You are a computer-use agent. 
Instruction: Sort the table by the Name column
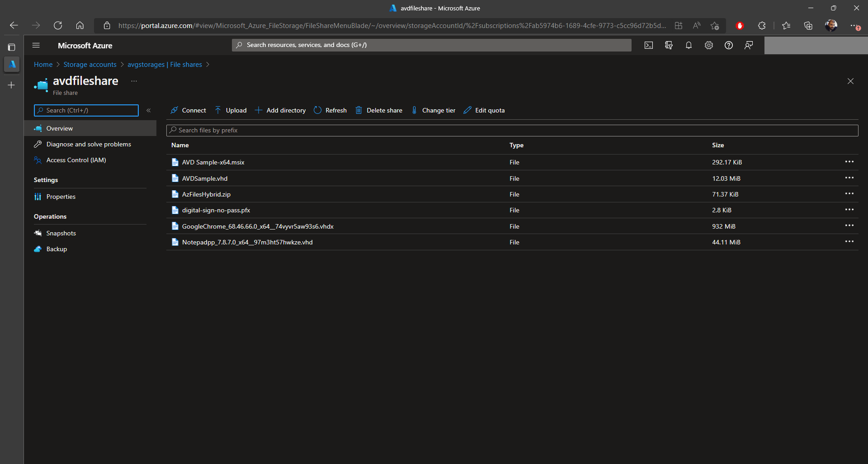pos(180,145)
